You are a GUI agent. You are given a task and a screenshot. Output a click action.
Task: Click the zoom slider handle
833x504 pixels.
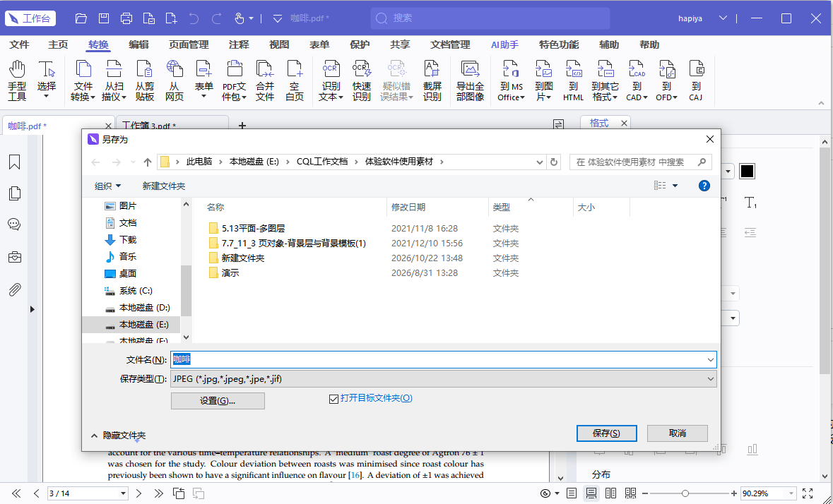(685, 493)
